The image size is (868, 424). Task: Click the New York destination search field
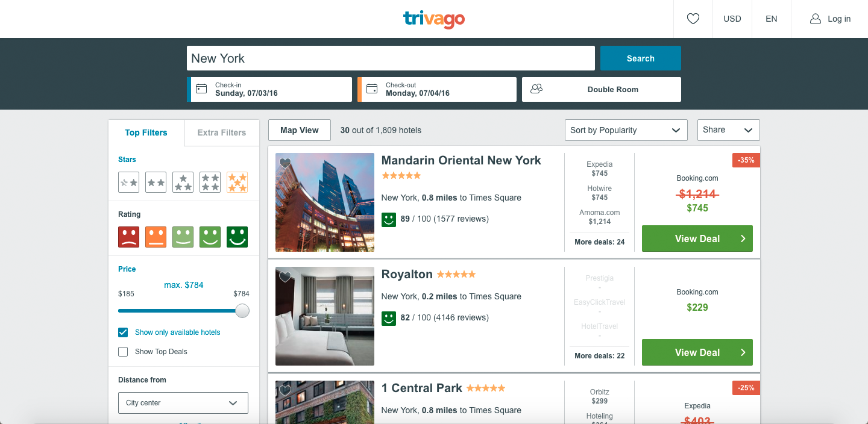tap(391, 58)
